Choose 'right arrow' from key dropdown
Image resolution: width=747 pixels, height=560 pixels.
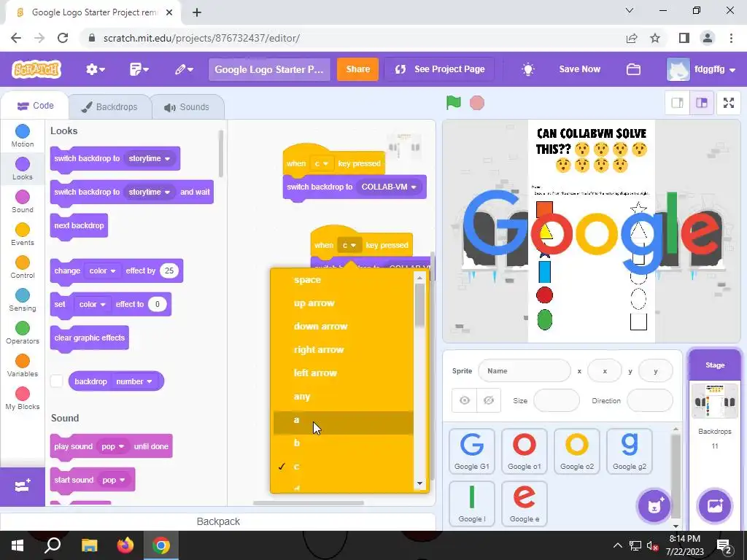coord(344,349)
